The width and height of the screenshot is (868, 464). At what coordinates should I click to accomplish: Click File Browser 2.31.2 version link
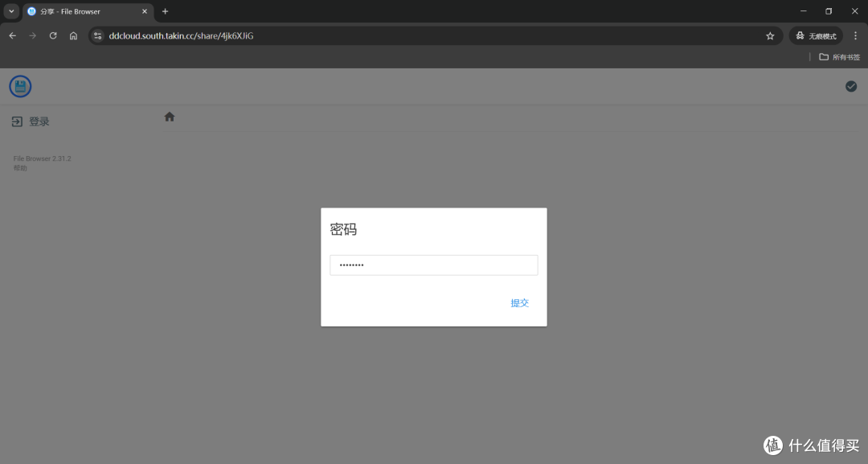(x=42, y=158)
